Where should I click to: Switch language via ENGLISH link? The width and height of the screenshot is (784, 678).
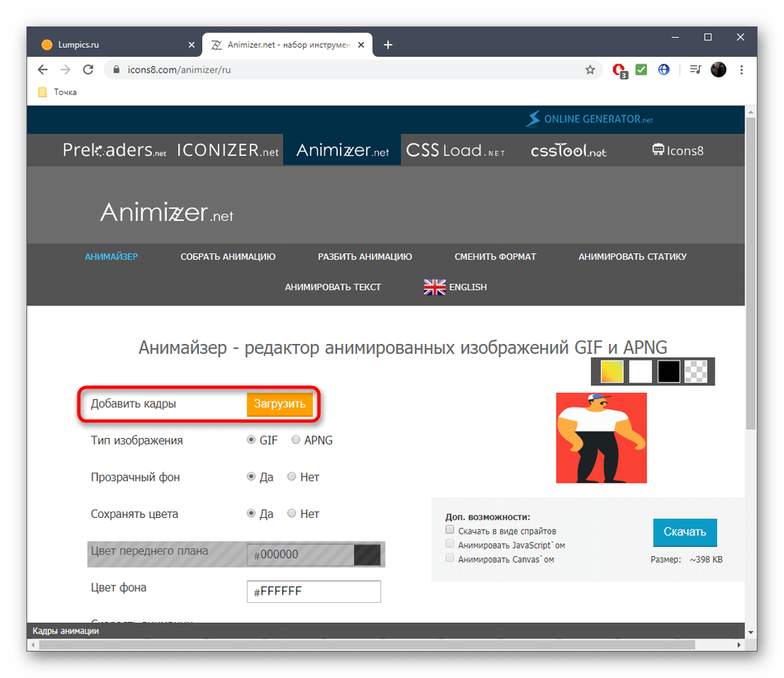468,287
